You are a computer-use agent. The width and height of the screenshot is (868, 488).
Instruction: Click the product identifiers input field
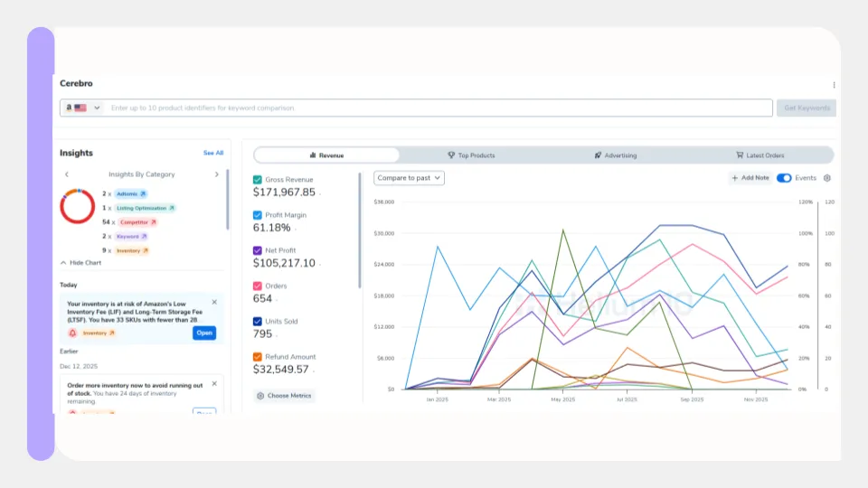pyautogui.click(x=439, y=108)
